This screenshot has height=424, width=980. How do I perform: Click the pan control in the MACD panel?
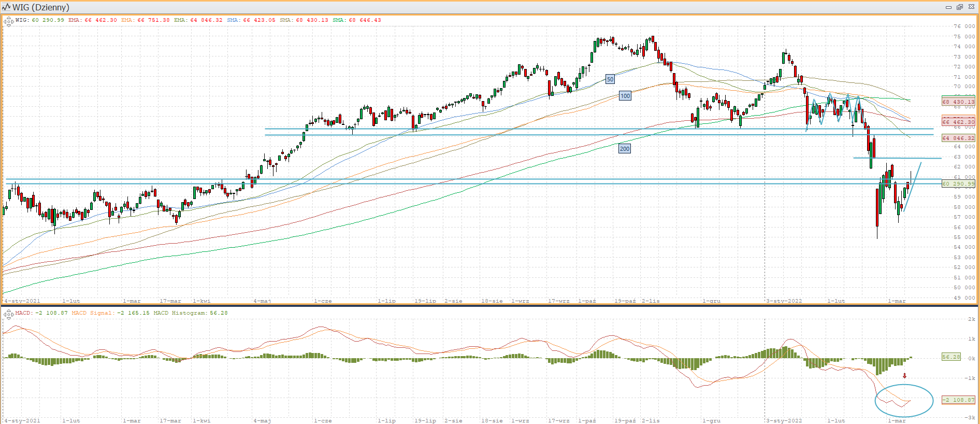[8, 314]
